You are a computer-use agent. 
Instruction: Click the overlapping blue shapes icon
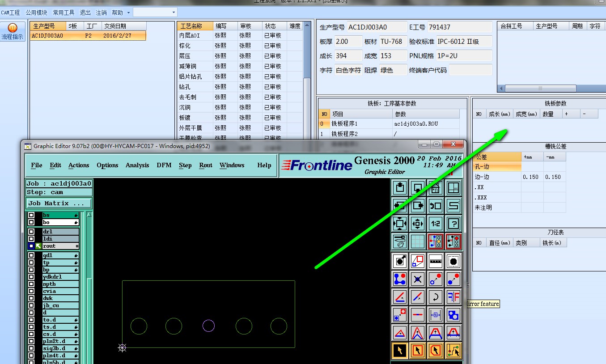pos(453,314)
